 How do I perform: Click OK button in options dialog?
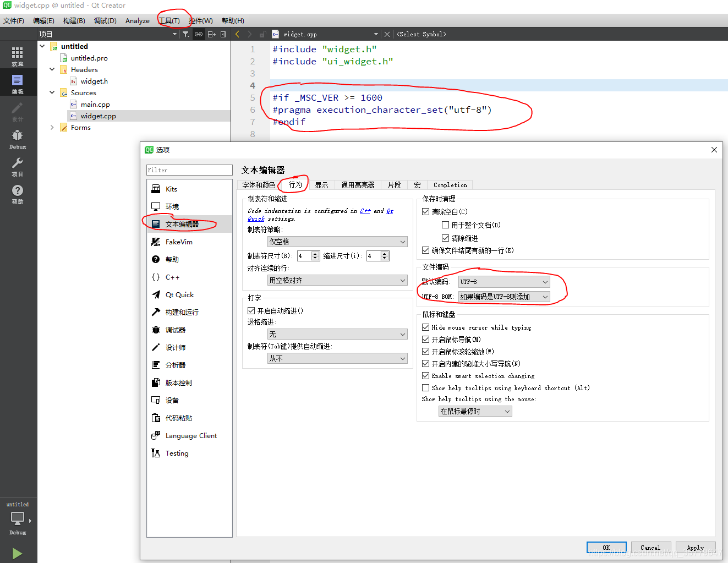point(606,548)
